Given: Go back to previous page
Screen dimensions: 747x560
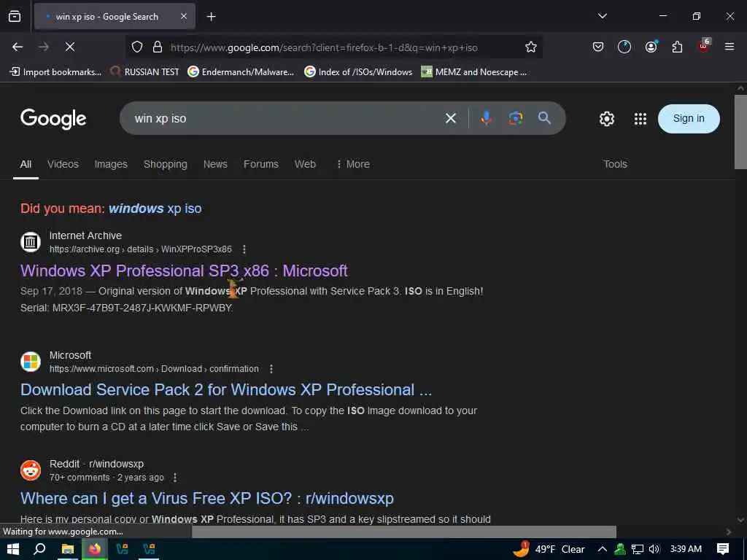Looking at the screenshot, I should coord(18,47).
